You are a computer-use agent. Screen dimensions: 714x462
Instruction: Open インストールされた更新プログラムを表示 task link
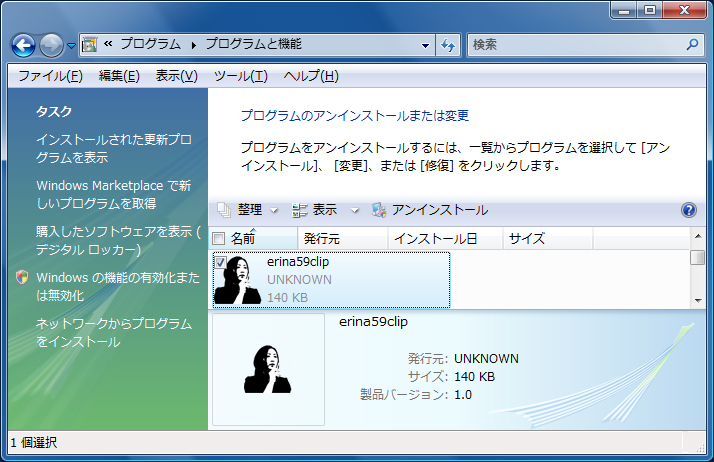[114, 148]
